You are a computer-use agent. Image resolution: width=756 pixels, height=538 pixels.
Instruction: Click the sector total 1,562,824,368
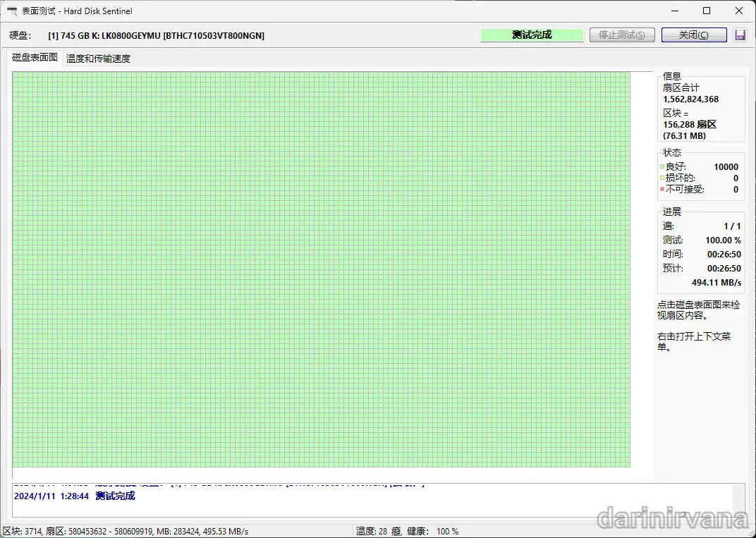point(690,99)
